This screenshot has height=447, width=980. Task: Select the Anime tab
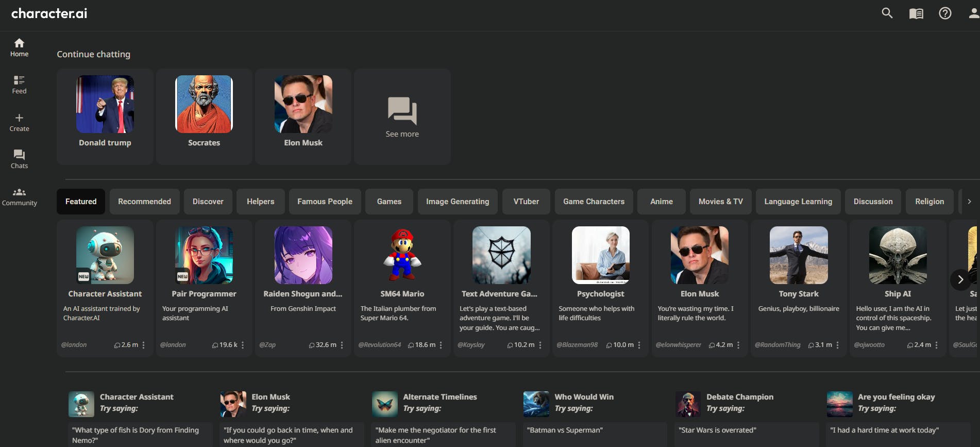pyautogui.click(x=662, y=202)
